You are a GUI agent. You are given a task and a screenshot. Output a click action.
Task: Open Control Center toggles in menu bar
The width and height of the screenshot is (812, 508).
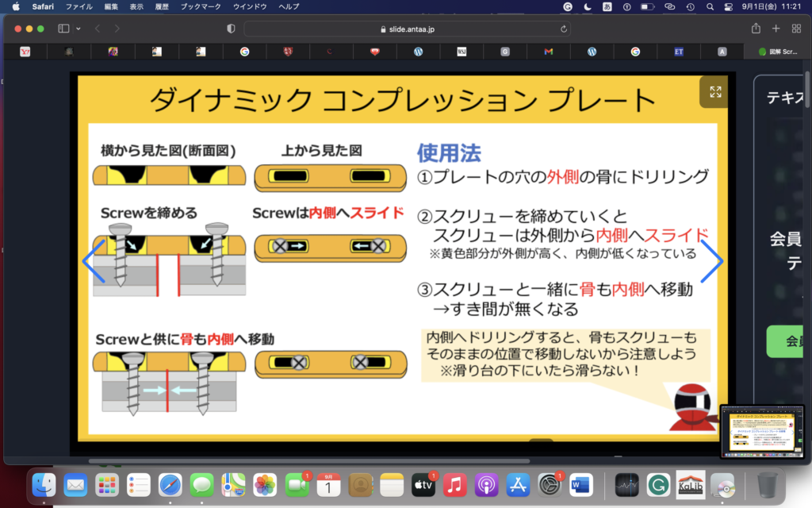[729, 6]
